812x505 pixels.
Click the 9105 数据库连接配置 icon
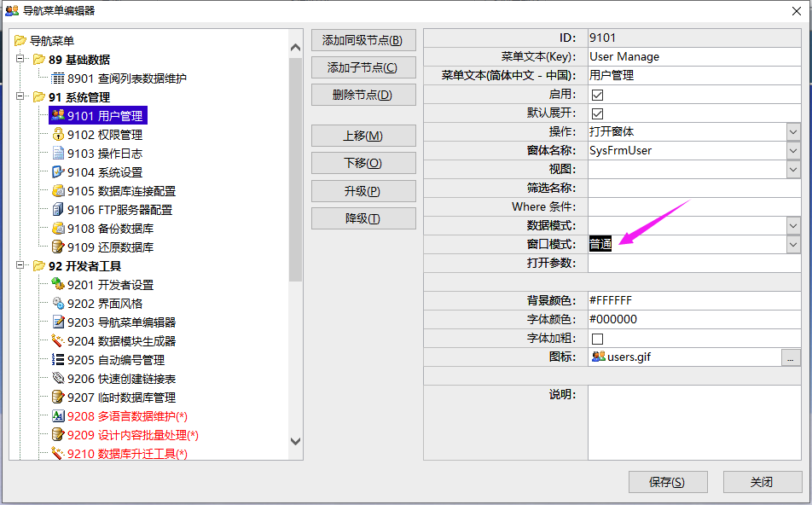pyautogui.click(x=58, y=190)
